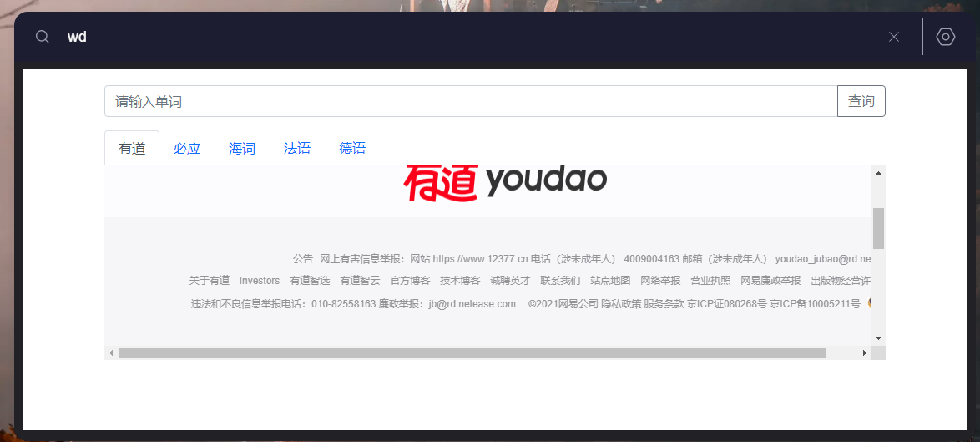
Task: Open the 网络举报 link
Action: point(660,281)
